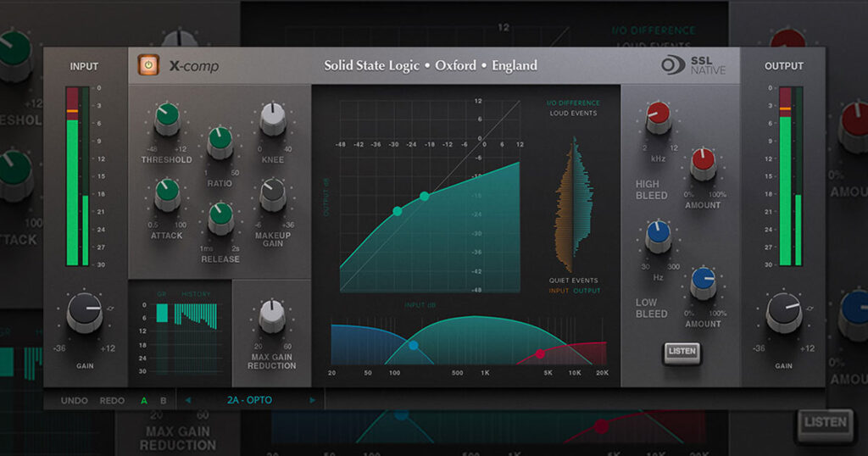868x456 pixels.
Task: Click the Input Gain knob
Action: [85, 313]
